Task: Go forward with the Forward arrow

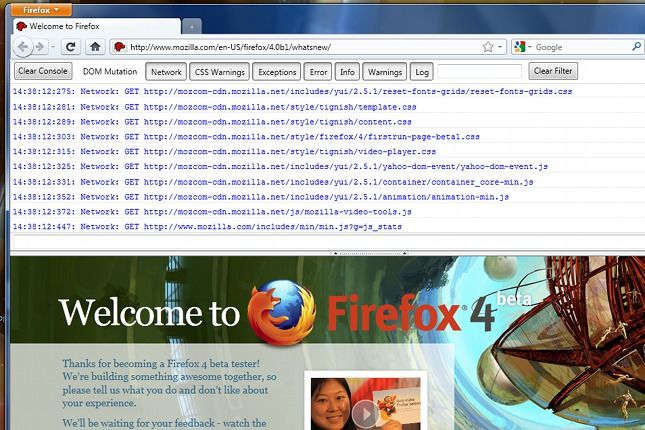Action: 40,47
